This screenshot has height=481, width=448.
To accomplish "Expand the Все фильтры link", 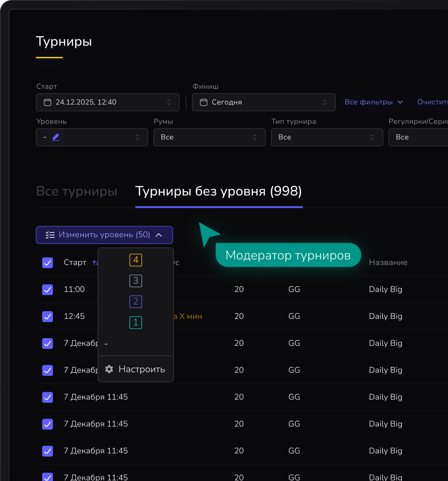I will pyautogui.click(x=374, y=102).
